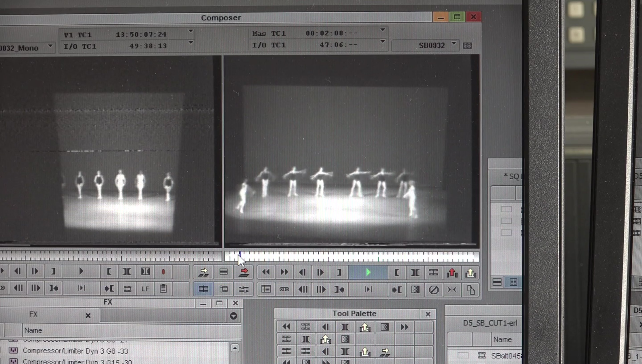642x364 pixels.
Task: Click the LF button
Action: tap(145, 289)
